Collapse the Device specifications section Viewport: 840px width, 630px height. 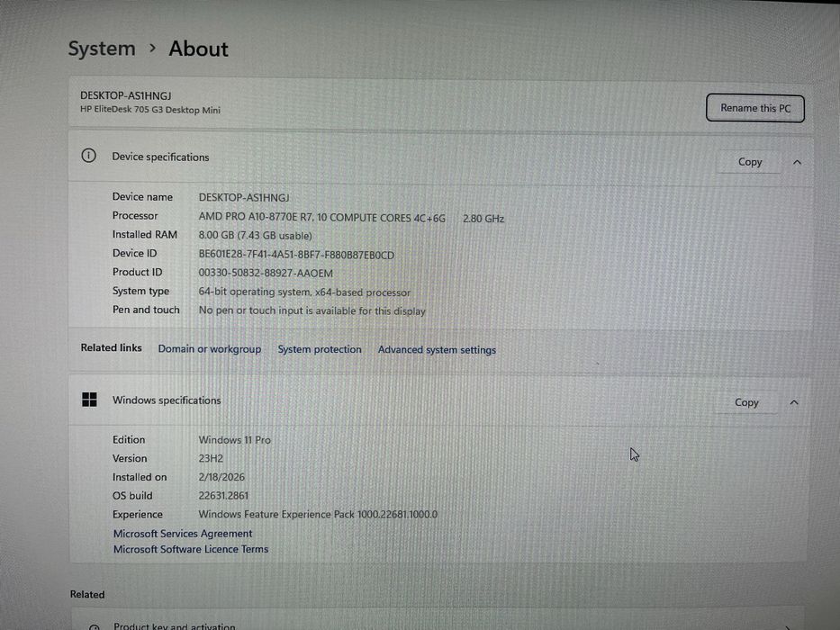pyautogui.click(x=797, y=162)
